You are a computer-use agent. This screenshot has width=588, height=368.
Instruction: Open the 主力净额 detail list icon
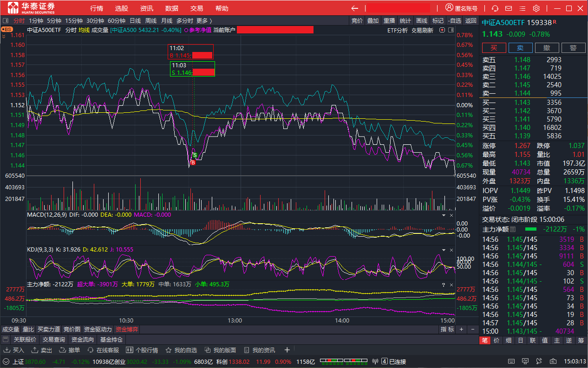coord(513,229)
